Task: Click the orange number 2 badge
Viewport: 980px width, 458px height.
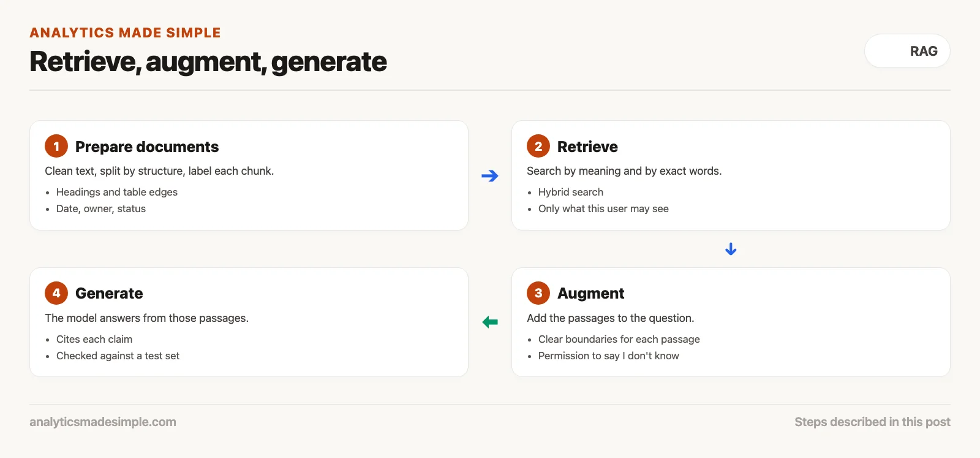Action: point(538,146)
